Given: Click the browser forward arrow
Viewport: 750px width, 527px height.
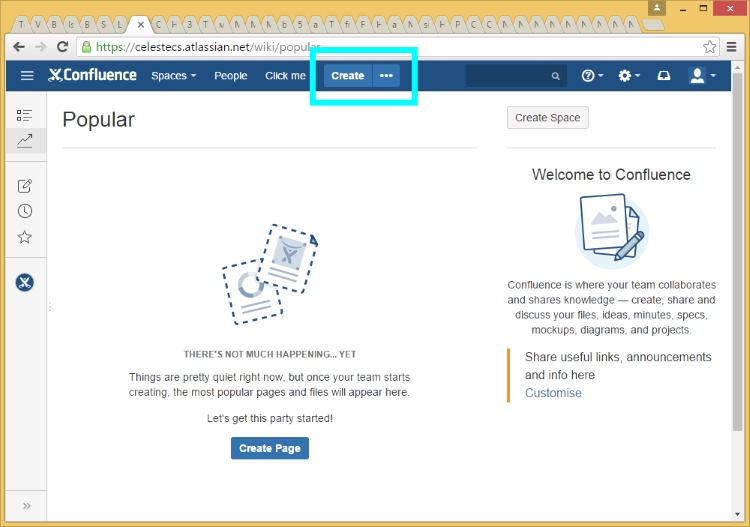Looking at the screenshot, I should tap(41, 47).
